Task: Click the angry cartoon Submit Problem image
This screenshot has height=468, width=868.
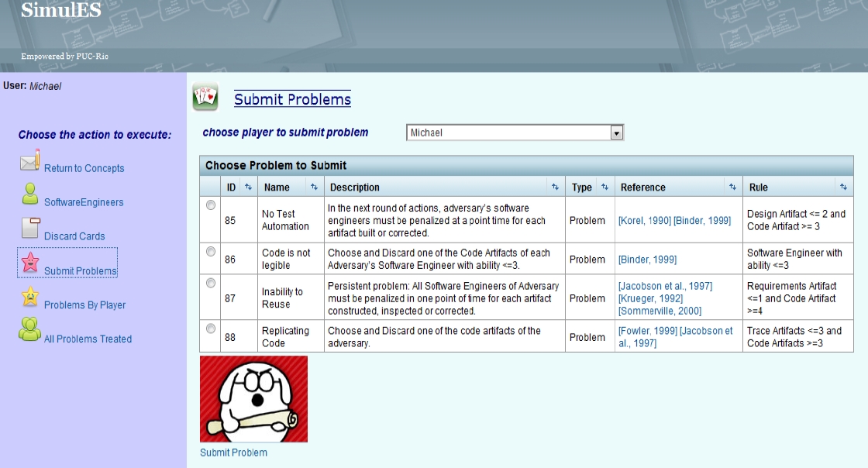Action: point(253,399)
